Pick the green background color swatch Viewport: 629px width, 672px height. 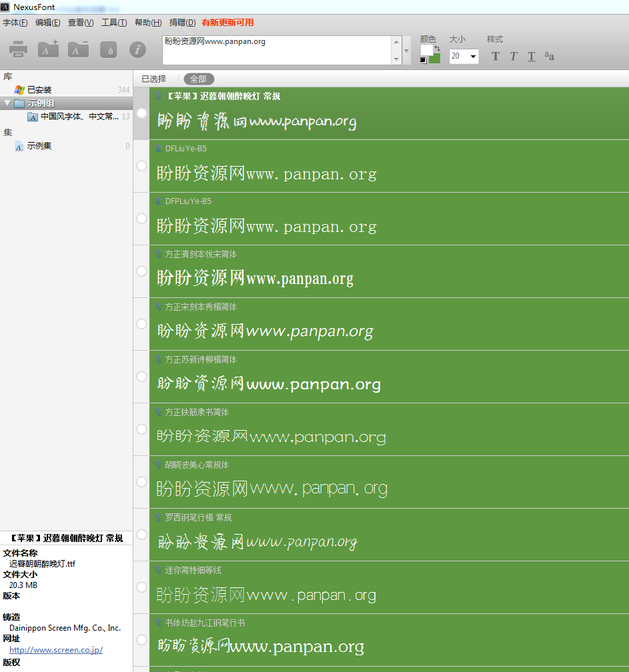pyautogui.click(x=435, y=58)
